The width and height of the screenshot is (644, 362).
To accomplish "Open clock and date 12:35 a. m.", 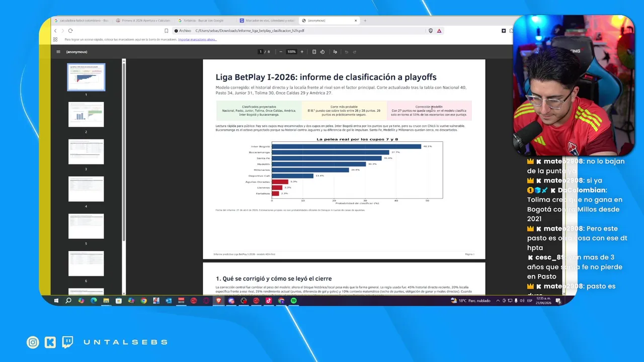I will tap(544, 301).
